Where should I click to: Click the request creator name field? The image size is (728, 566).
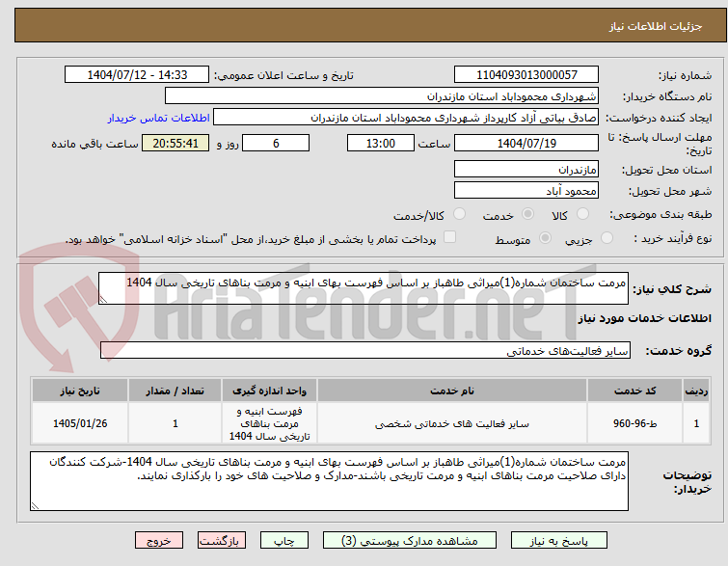406,118
